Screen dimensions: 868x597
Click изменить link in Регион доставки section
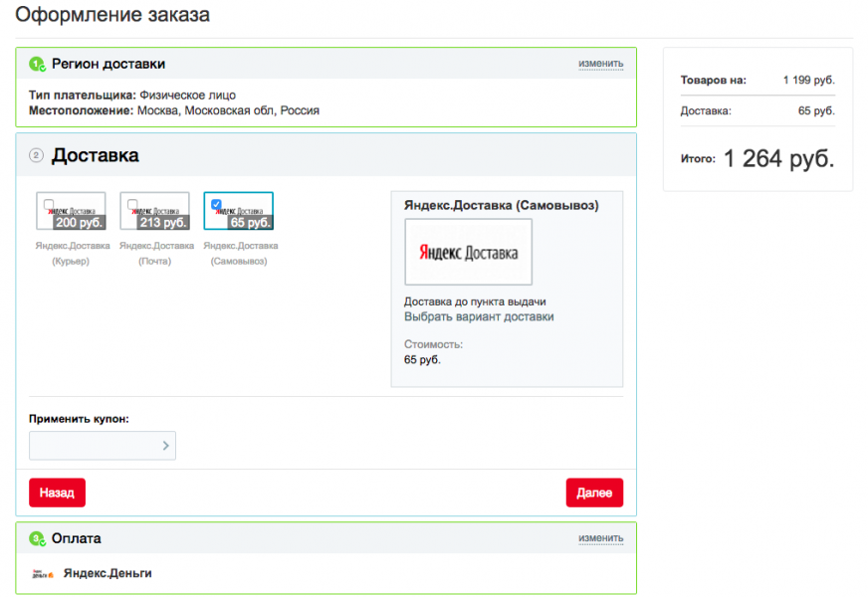[600, 64]
